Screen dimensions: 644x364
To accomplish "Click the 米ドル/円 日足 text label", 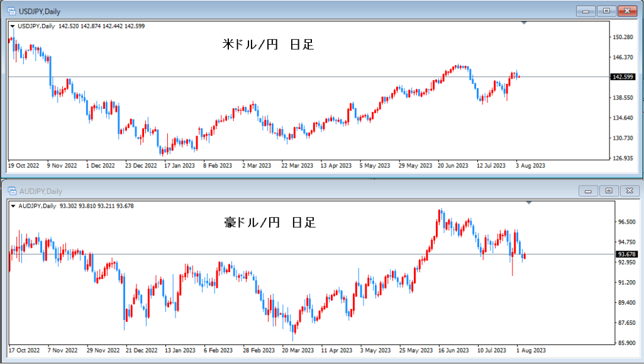I will (268, 45).
